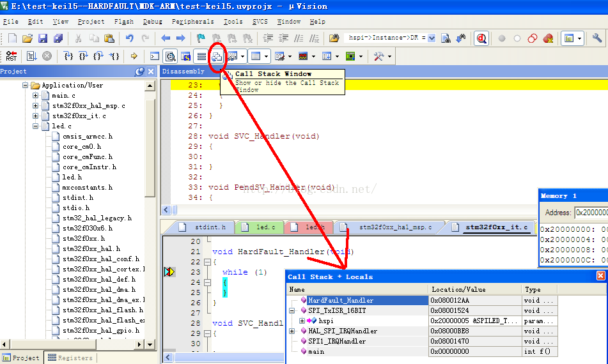
Task: Fold the code block at editor line 22
Action: 207,262
